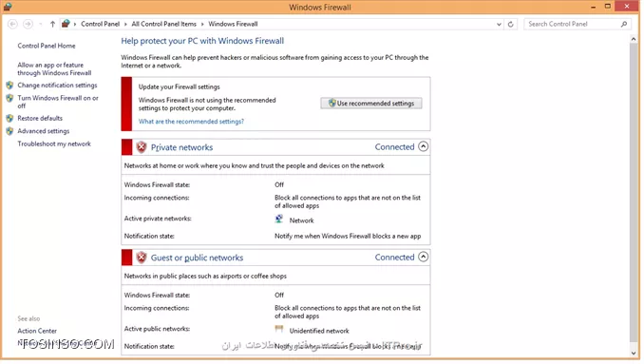The image size is (644, 364).
Task: Click Active public networks label
Action: (x=157, y=329)
